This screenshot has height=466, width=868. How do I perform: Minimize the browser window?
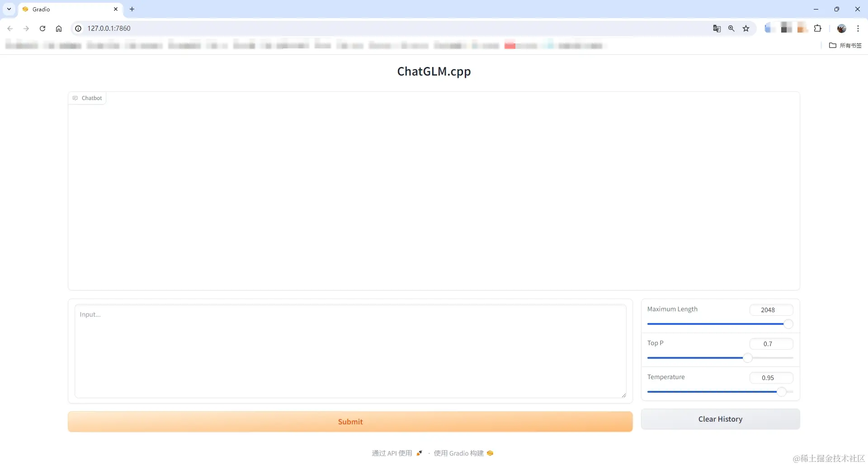816,9
